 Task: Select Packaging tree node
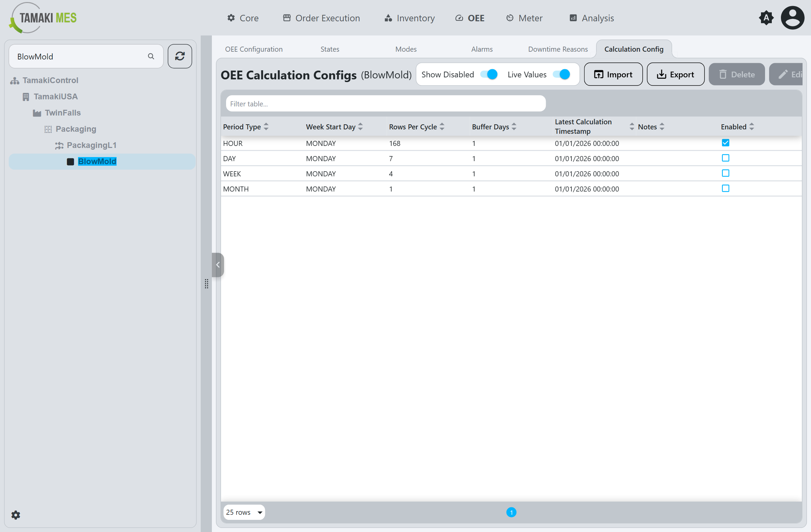[x=76, y=129]
